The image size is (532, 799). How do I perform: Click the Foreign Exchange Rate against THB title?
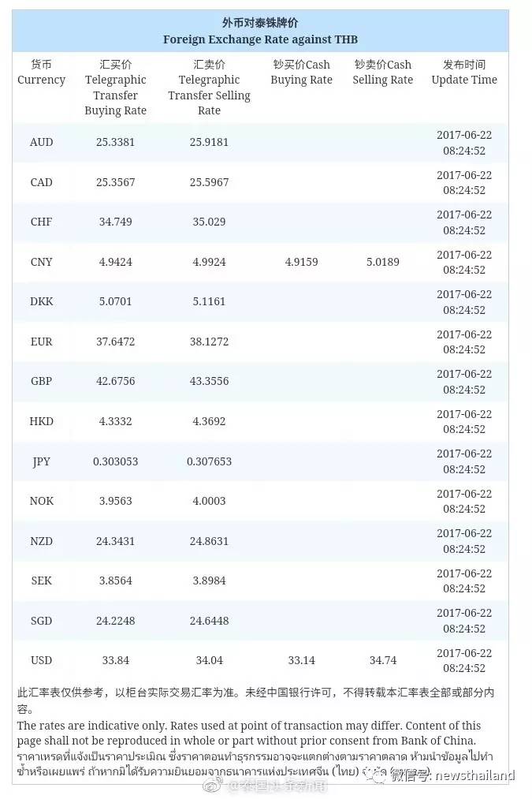click(x=260, y=39)
